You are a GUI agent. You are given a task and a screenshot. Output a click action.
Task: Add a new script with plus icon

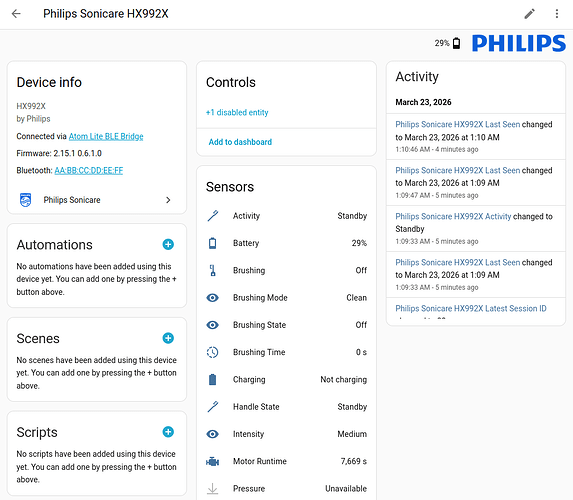[x=168, y=432]
